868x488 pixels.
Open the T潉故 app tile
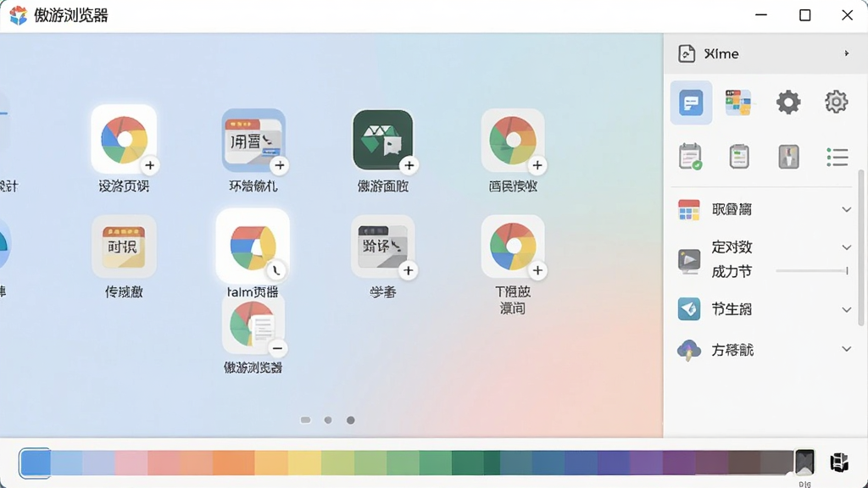[x=513, y=247]
